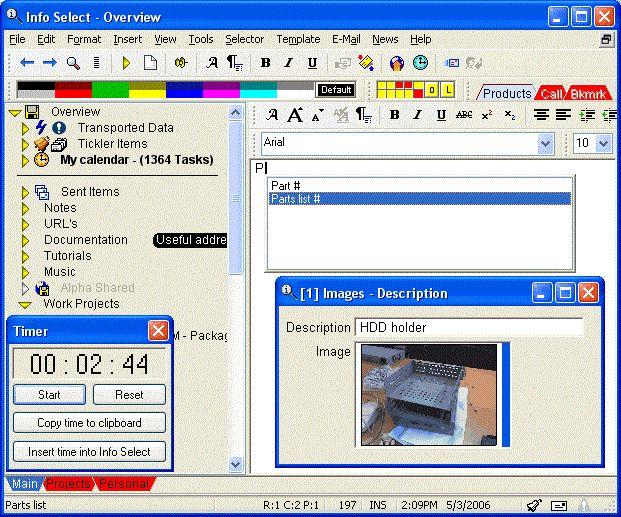The image size is (621, 517).
Task: Click the green clock icon in toolbar
Action: click(x=420, y=63)
